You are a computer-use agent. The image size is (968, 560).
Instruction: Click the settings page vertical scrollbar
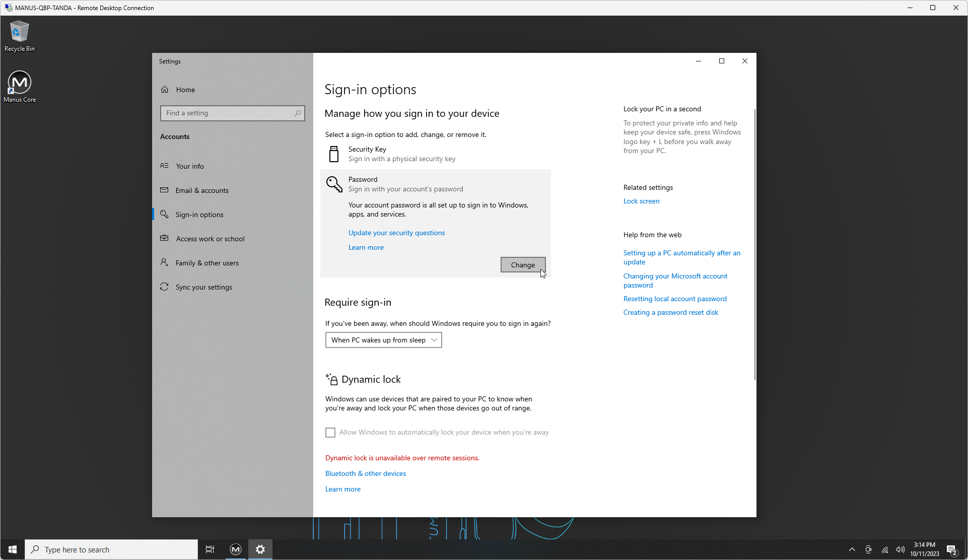click(x=754, y=244)
